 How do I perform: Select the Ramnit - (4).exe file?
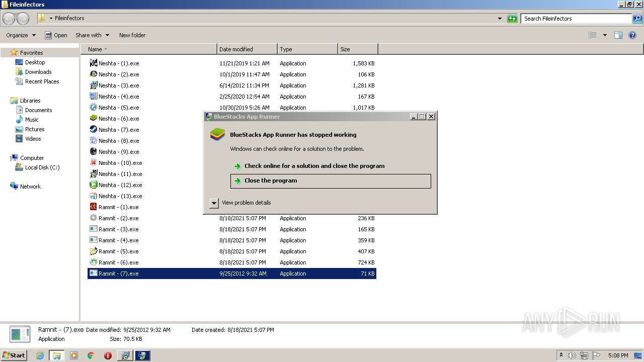point(119,240)
